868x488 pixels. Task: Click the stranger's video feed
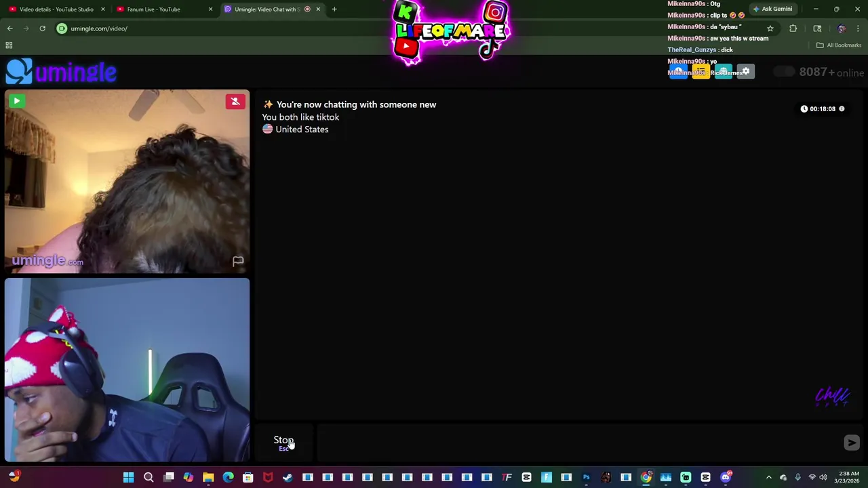point(127,181)
